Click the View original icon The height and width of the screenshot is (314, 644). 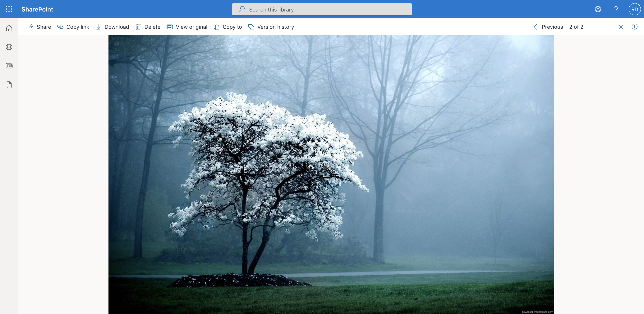[170, 27]
